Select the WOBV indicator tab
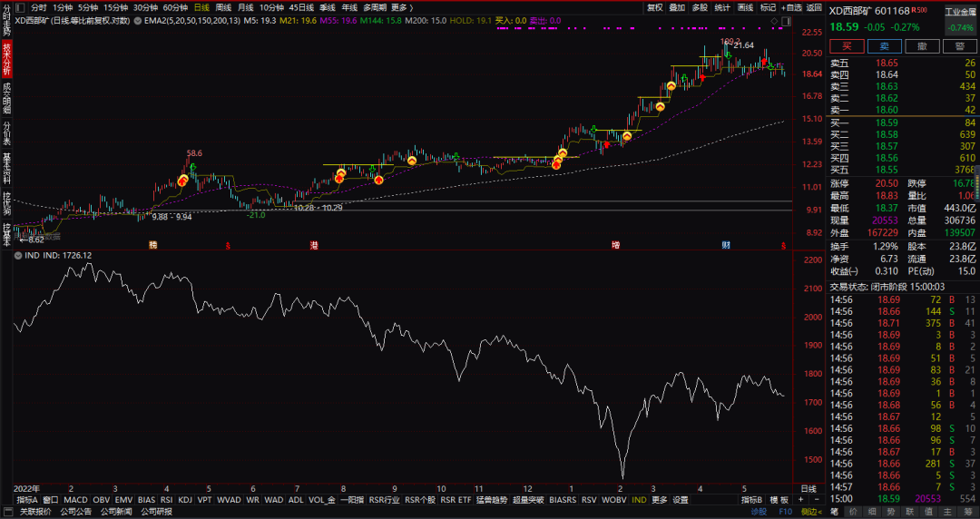The image size is (980, 519). (613, 500)
